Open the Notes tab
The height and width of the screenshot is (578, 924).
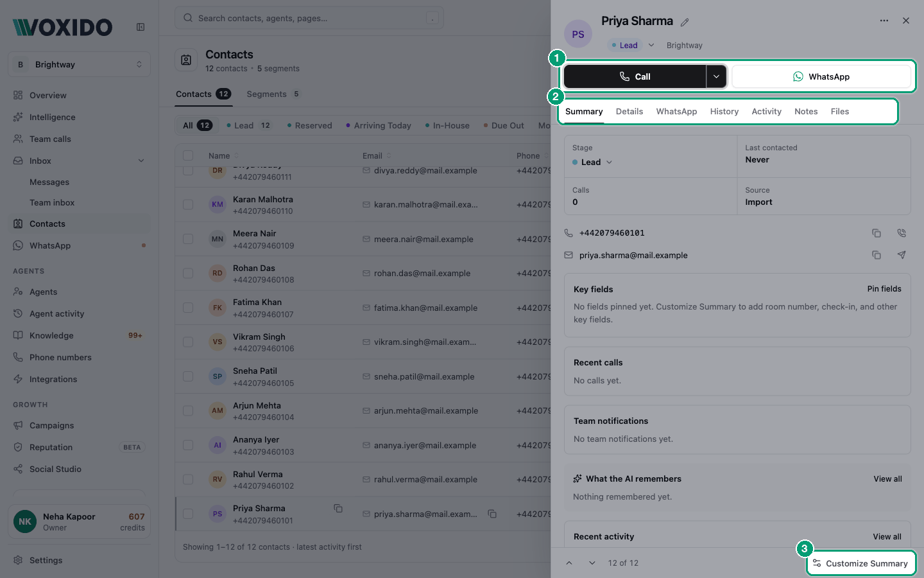coord(806,111)
